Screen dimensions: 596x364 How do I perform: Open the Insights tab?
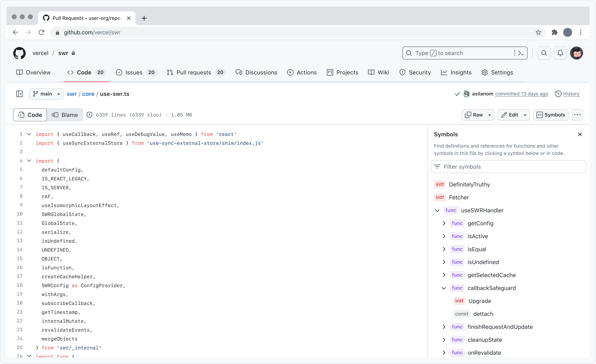[456, 72]
